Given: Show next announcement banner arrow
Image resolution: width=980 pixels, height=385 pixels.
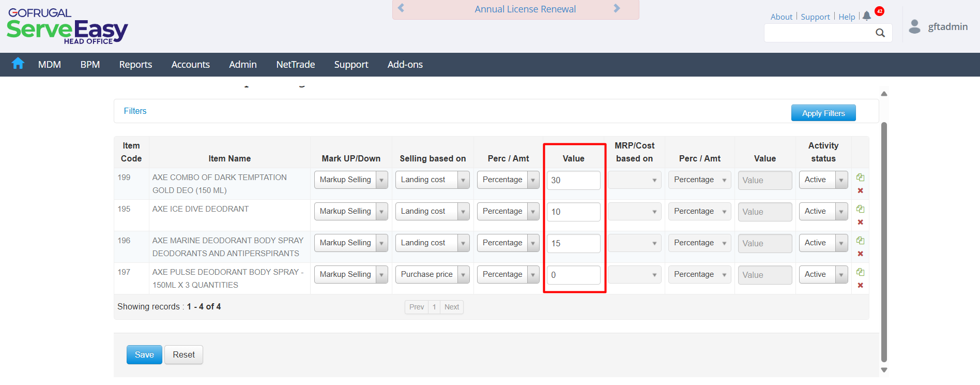Looking at the screenshot, I should pos(617,8).
